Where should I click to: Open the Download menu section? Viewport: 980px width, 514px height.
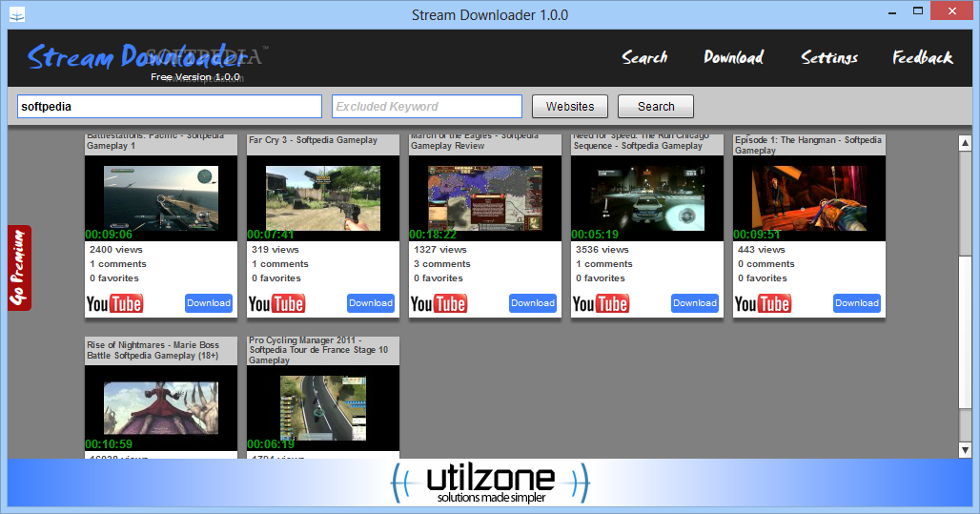pos(734,57)
